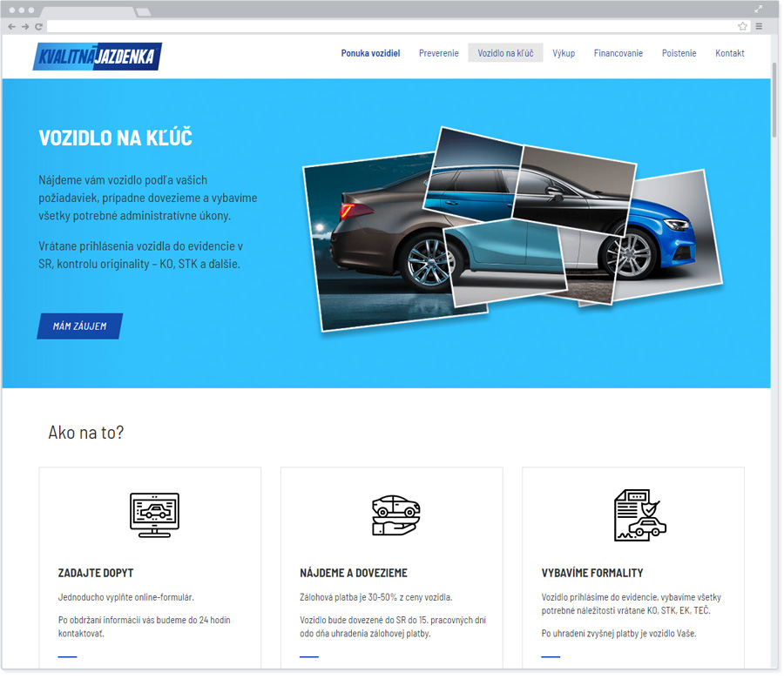Open the browser hamburger menu

(x=759, y=26)
